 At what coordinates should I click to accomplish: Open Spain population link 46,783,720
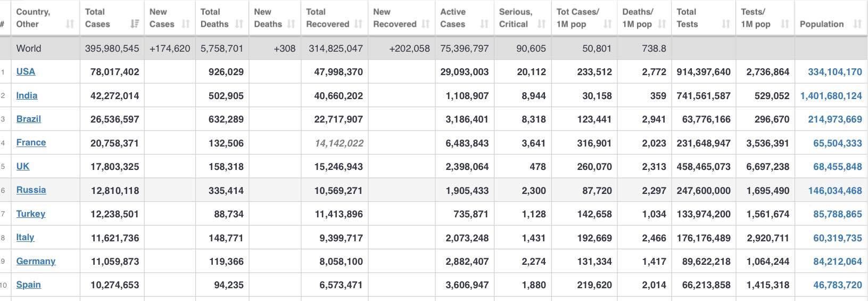(837, 285)
